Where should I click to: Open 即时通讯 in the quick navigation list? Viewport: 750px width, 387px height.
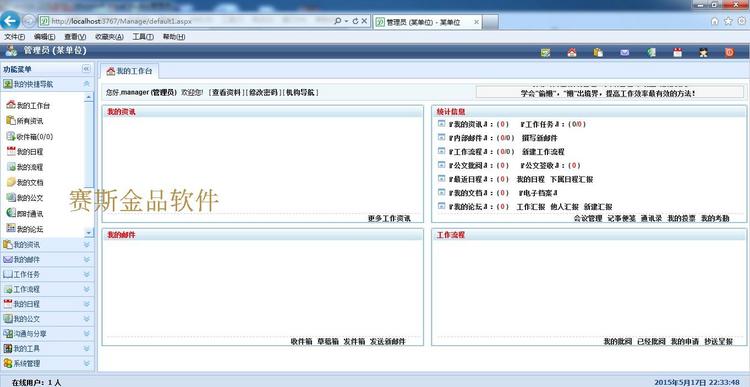(x=25, y=213)
